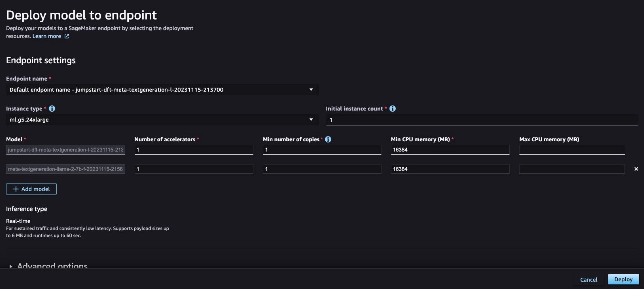
Task: Focus the Initial instance count field
Action: pos(482,120)
